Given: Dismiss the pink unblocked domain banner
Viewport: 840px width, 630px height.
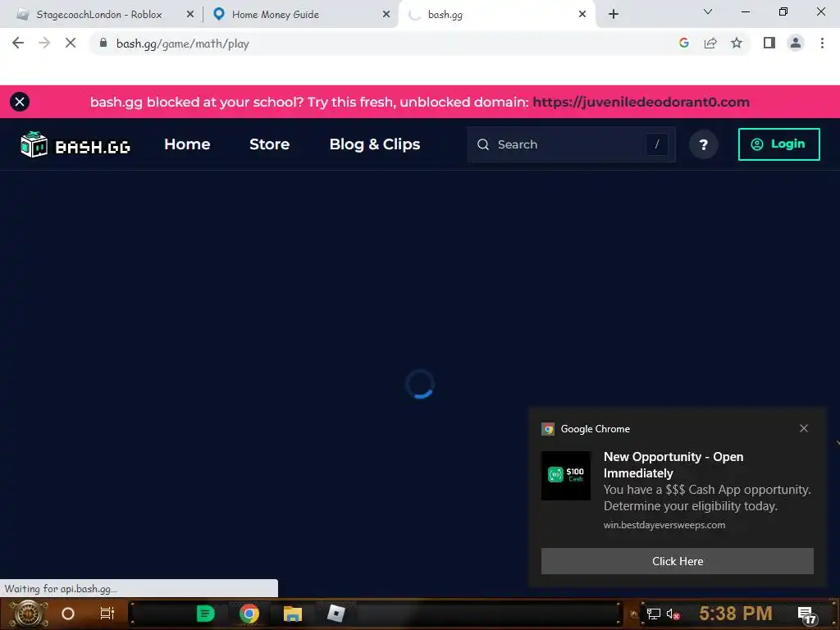Looking at the screenshot, I should [20, 102].
